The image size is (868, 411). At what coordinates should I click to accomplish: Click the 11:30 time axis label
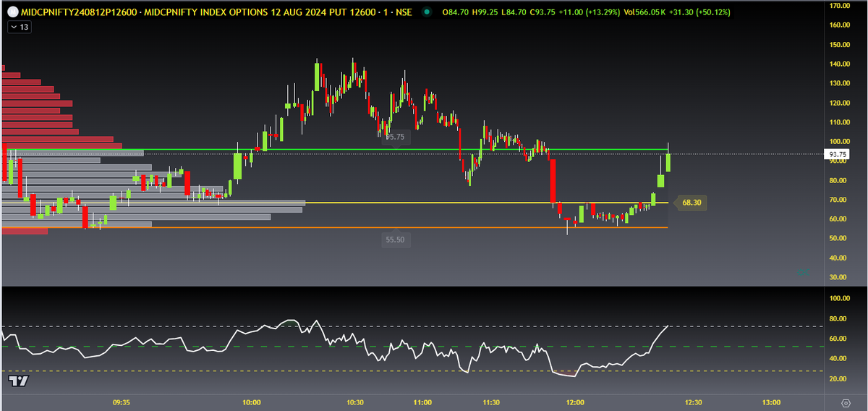click(x=491, y=402)
